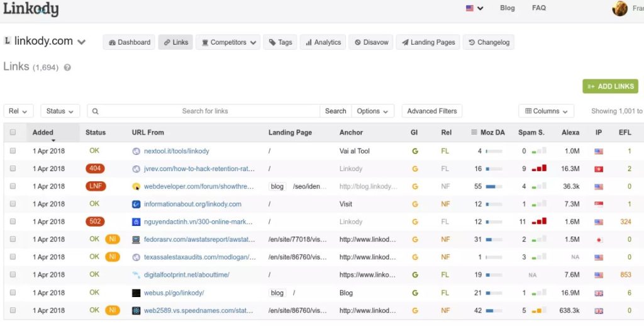Open the Changelog tab
This screenshot has width=644, height=326.
(x=488, y=42)
